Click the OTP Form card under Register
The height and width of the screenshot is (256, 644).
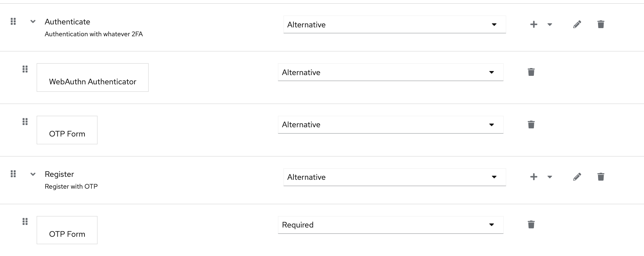pyautogui.click(x=67, y=230)
